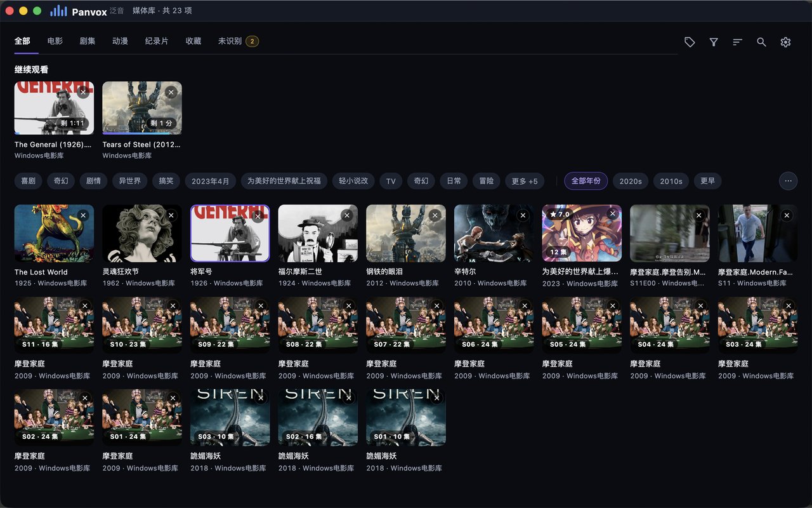Select the 更早 year filter
Viewport: 812px width, 508px height.
click(707, 181)
